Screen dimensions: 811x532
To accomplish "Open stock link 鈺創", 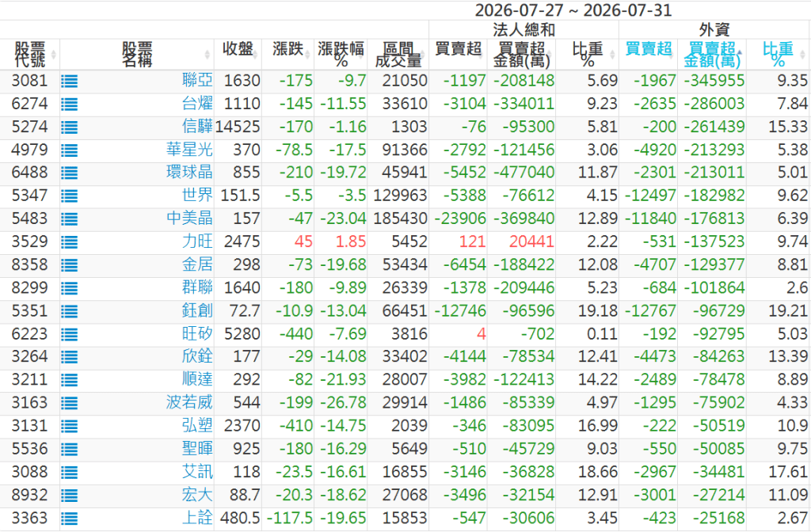I will 197,310.
